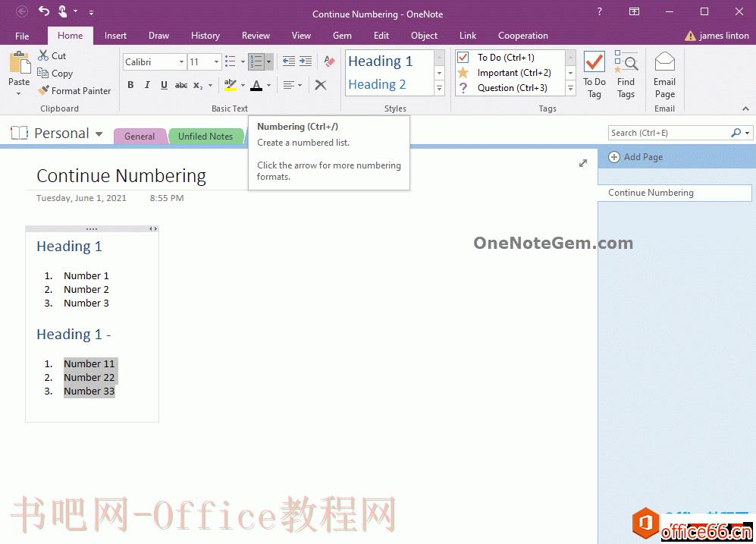Image resolution: width=756 pixels, height=544 pixels.
Task: Clear all formatting eraser icon
Action: coord(330,61)
